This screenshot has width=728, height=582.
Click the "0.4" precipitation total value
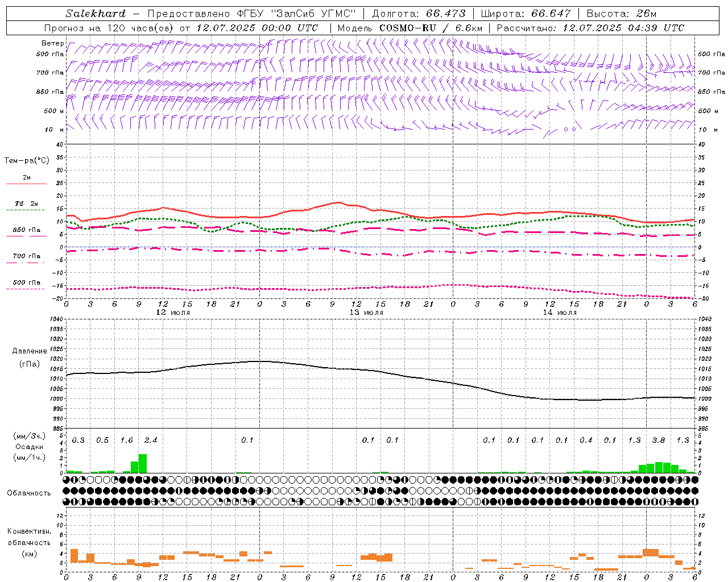pos(586,440)
